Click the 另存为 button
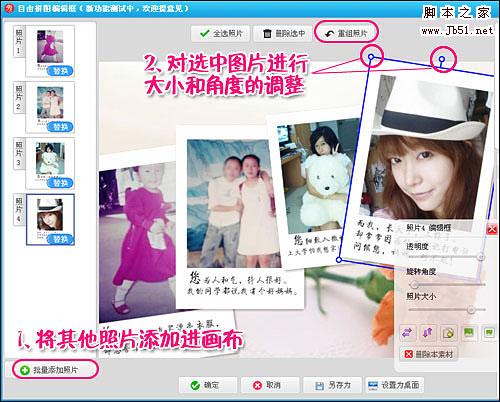 click(332, 385)
